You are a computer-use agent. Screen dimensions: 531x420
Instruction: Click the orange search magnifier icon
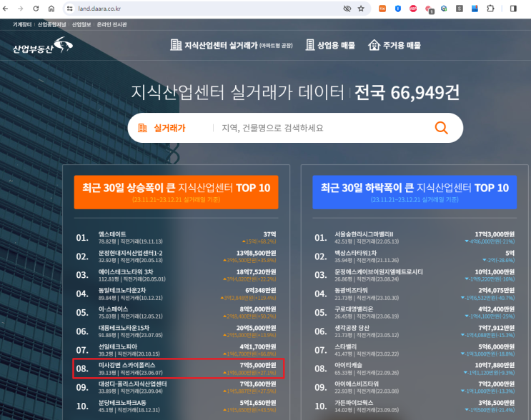tap(441, 128)
